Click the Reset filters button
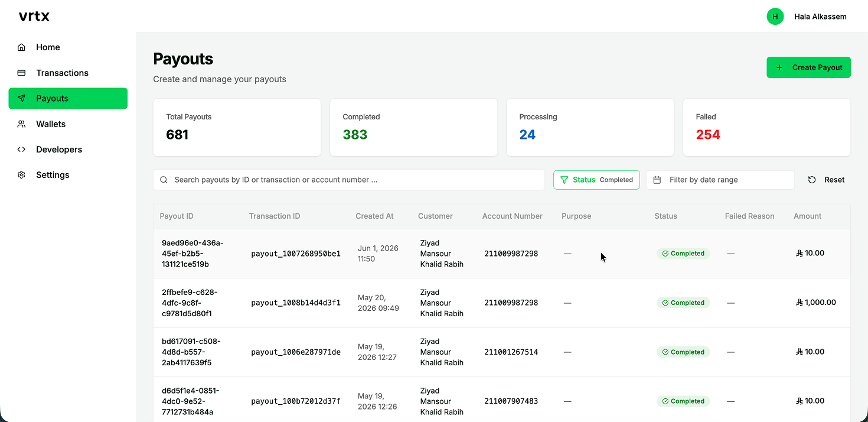The image size is (868, 422). tap(826, 180)
